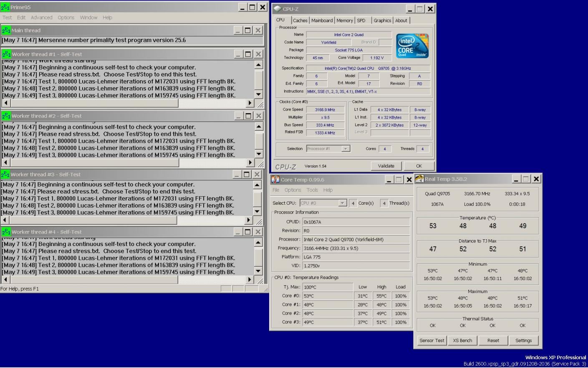Click the Core Speed value 3166.9 MHz
This screenshot has width=588, height=368.
[x=325, y=110]
